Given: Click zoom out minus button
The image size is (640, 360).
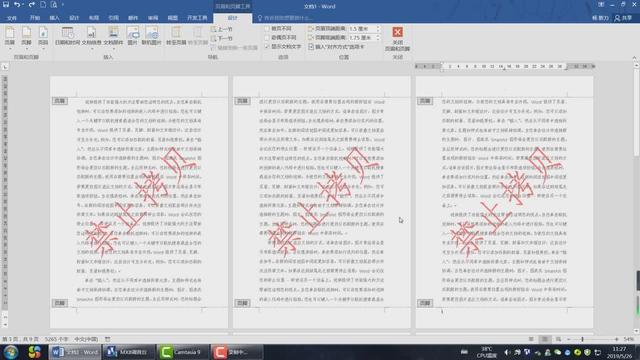Looking at the screenshot, I should tap(569, 339).
